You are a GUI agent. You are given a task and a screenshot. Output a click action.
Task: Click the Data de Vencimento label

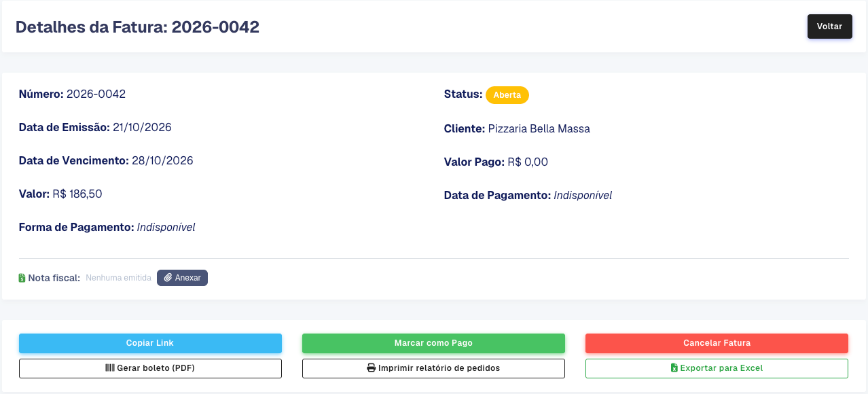click(74, 160)
